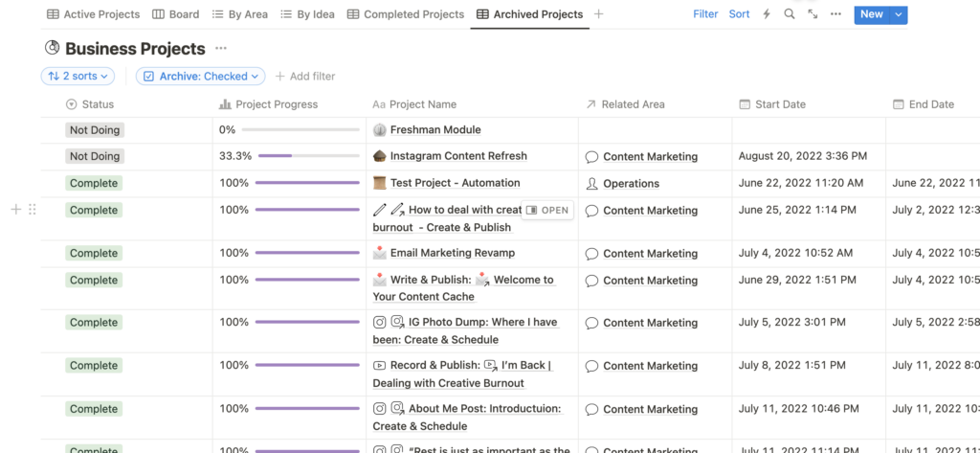Click the 0% progress bar for Freshman Module
Viewport: 980px width, 453px height.
(301, 130)
